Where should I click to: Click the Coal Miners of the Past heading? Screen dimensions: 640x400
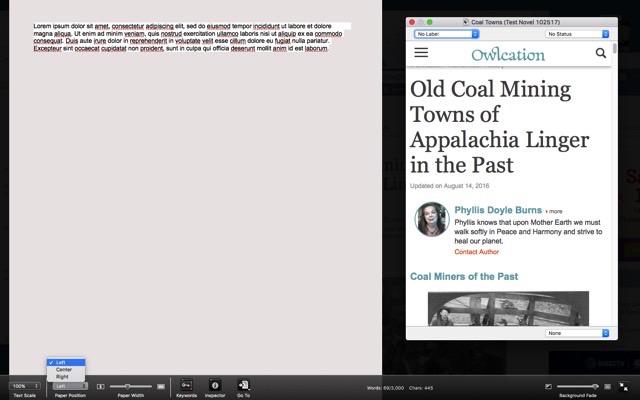[x=464, y=276]
